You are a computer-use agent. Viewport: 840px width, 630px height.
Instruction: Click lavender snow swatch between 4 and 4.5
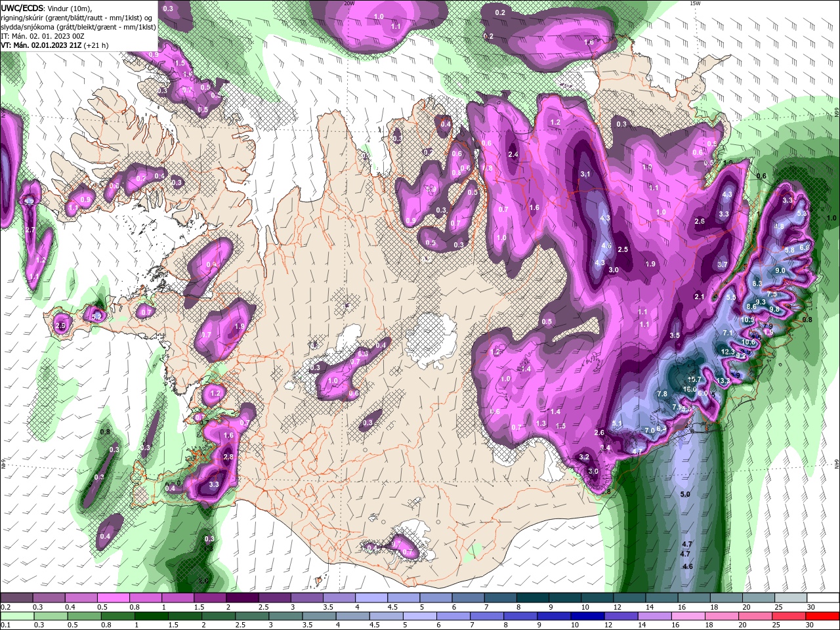pyautogui.click(x=371, y=598)
